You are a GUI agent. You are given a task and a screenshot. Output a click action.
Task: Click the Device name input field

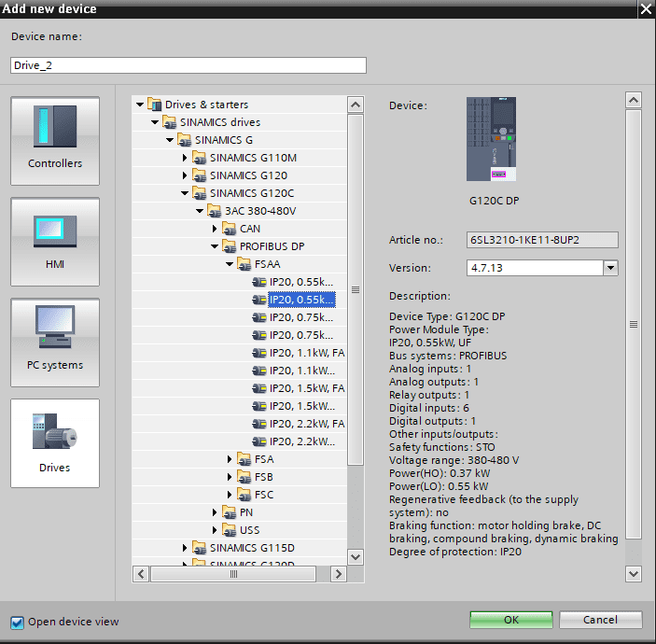tap(188, 65)
